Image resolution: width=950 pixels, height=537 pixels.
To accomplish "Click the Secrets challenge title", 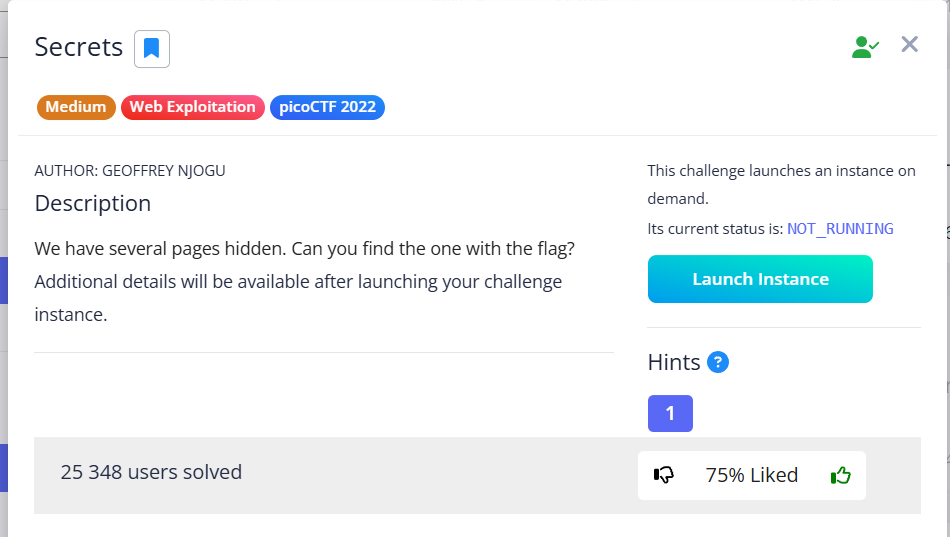I will coord(79,47).
